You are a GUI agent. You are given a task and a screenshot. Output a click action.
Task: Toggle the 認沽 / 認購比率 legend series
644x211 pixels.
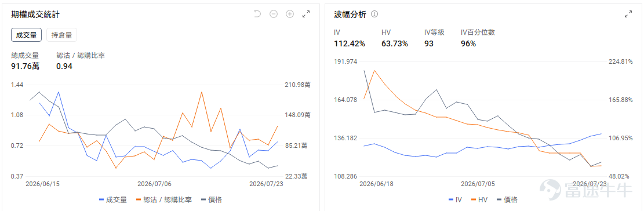(163, 200)
